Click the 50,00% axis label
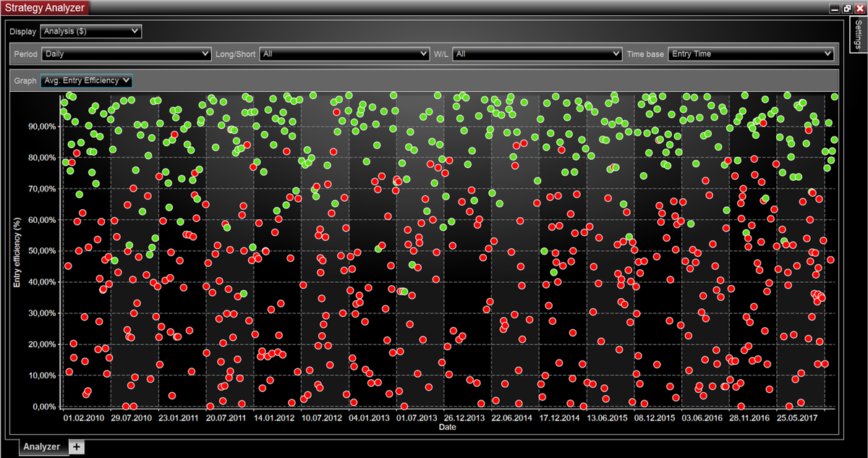868x458 pixels. pyautogui.click(x=43, y=251)
